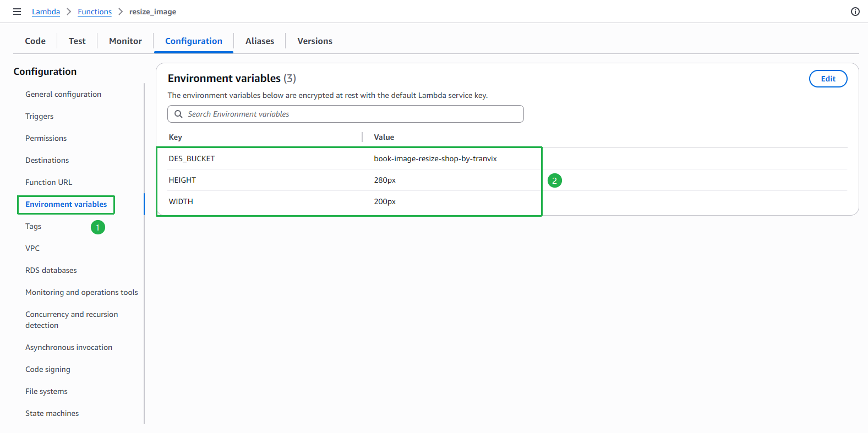Viewport: 868px width, 433px height.
Task: Open Tags section
Action: tap(33, 226)
